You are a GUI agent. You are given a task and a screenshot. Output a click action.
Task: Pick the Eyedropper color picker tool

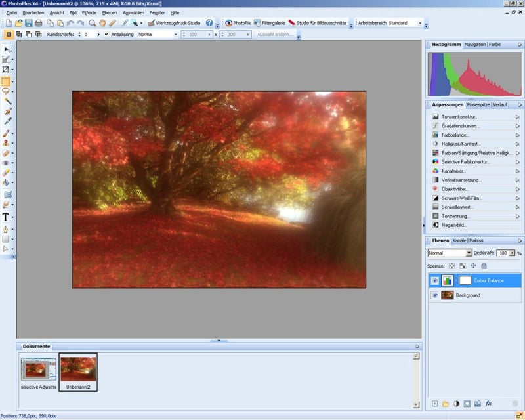click(7, 121)
